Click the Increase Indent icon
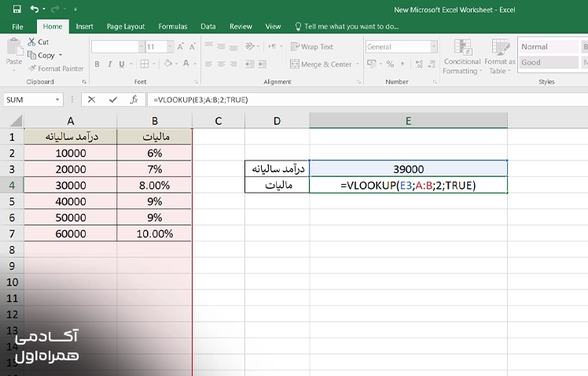The width and height of the screenshot is (588, 376). (x=262, y=64)
